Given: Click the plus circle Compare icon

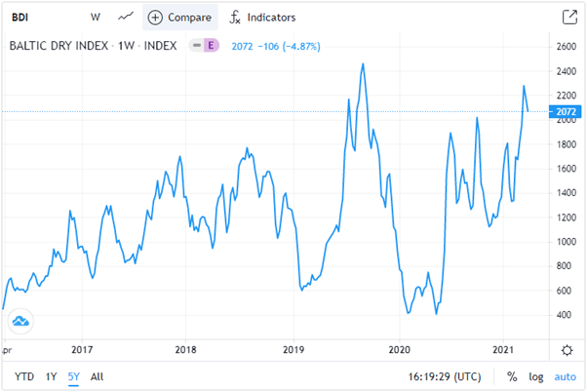Looking at the screenshot, I should [x=155, y=17].
